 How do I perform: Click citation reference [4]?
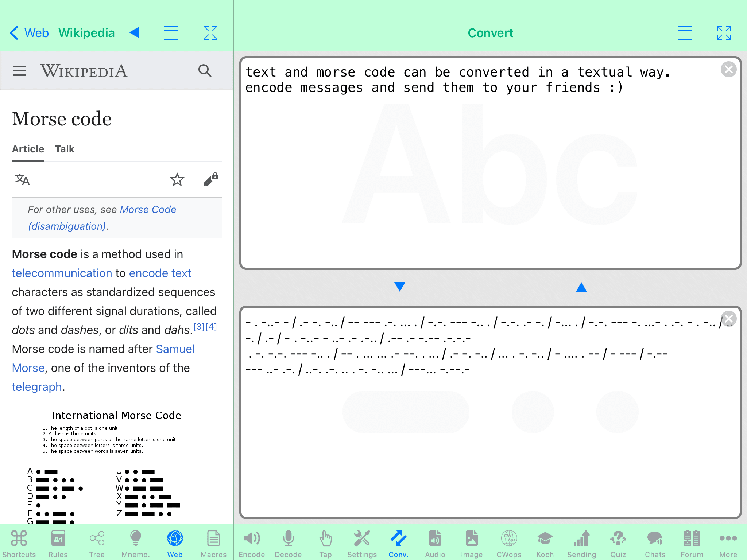[x=211, y=327]
